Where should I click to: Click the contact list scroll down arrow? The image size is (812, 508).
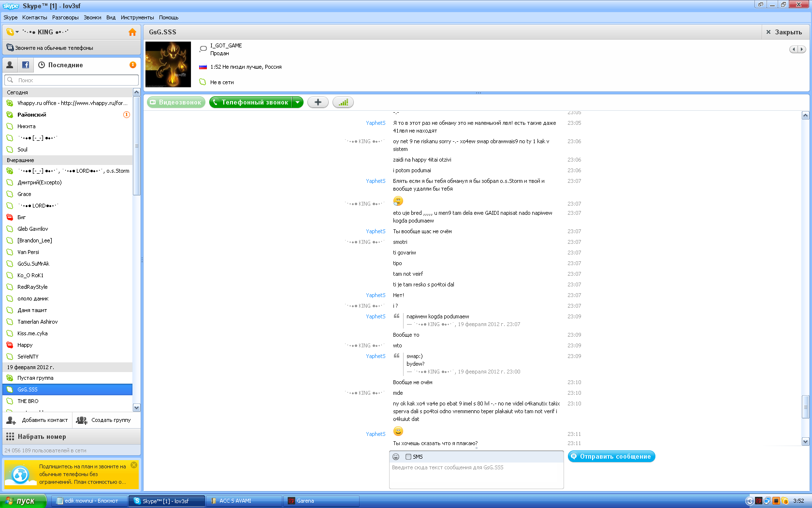(136, 407)
